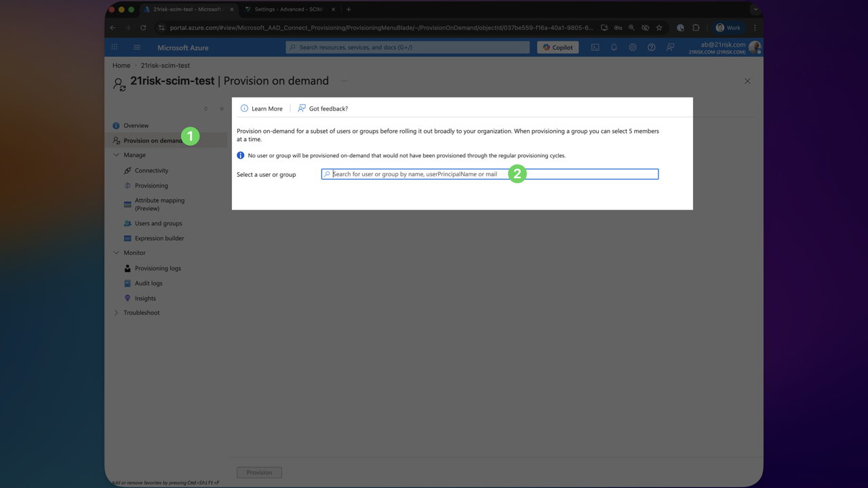Open Cloud Shell from the top bar
Viewport: 868px width, 488px height.
click(595, 47)
